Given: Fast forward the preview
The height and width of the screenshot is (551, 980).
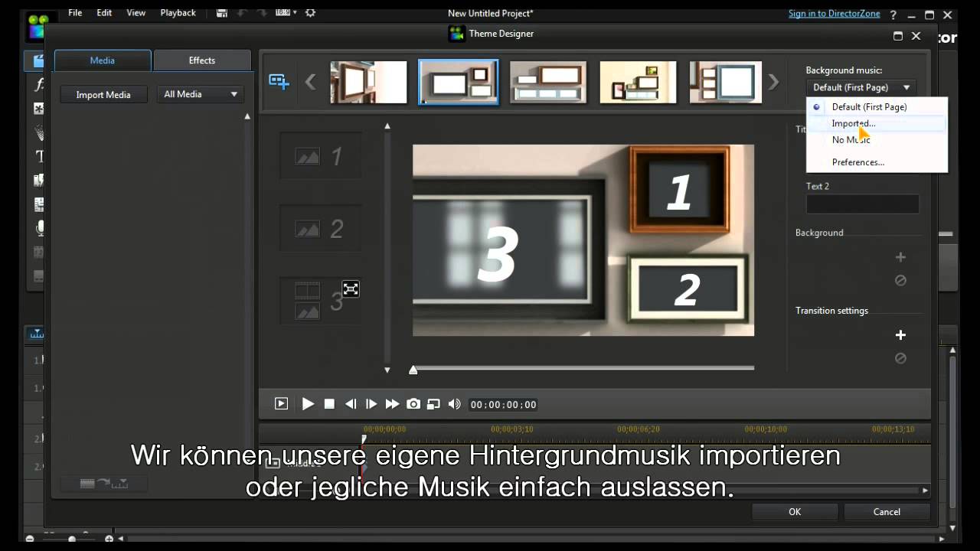Looking at the screenshot, I should [x=392, y=404].
